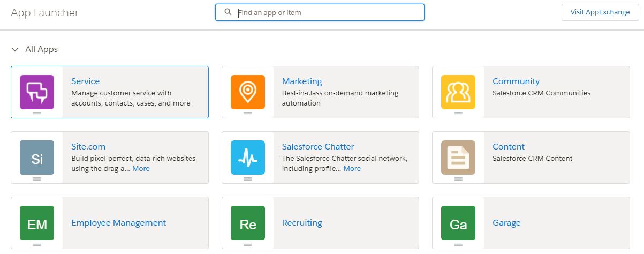Open the purple Service app icon
Screen dimensions: 644x254
pos(37,92)
